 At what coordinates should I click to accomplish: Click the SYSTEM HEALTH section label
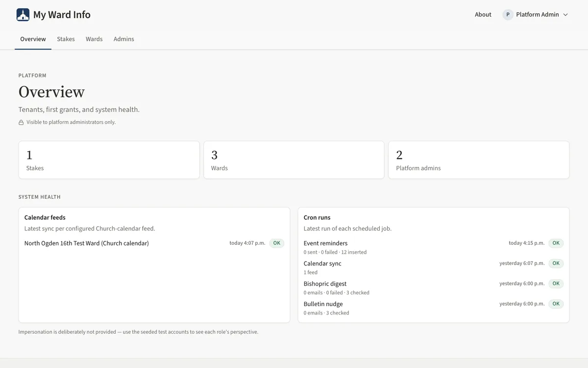click(40, 197)
